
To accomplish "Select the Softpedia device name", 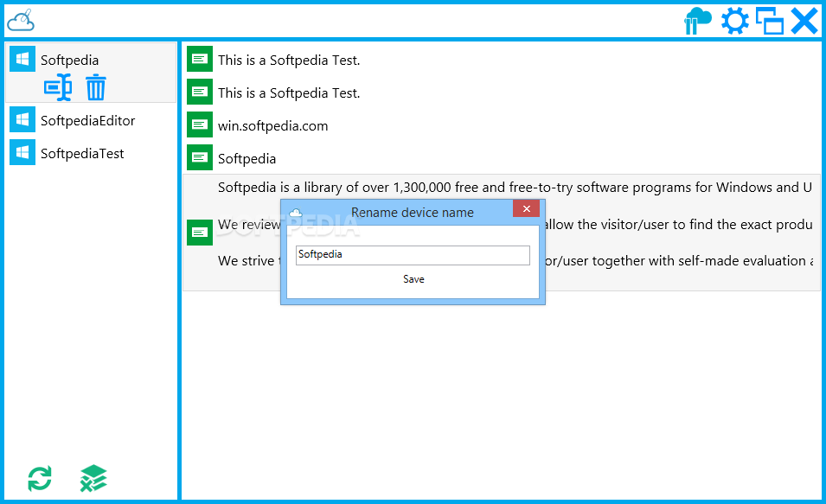I will click(x=69, y=60).
